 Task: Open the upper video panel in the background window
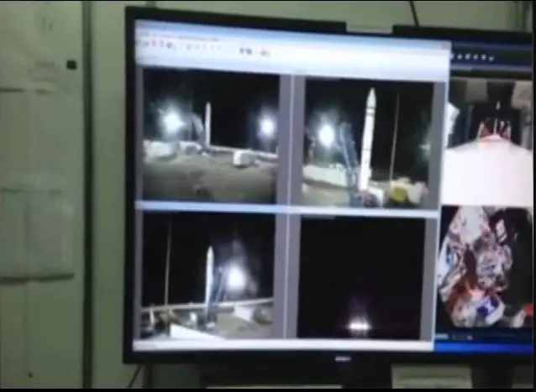point(490,142)
